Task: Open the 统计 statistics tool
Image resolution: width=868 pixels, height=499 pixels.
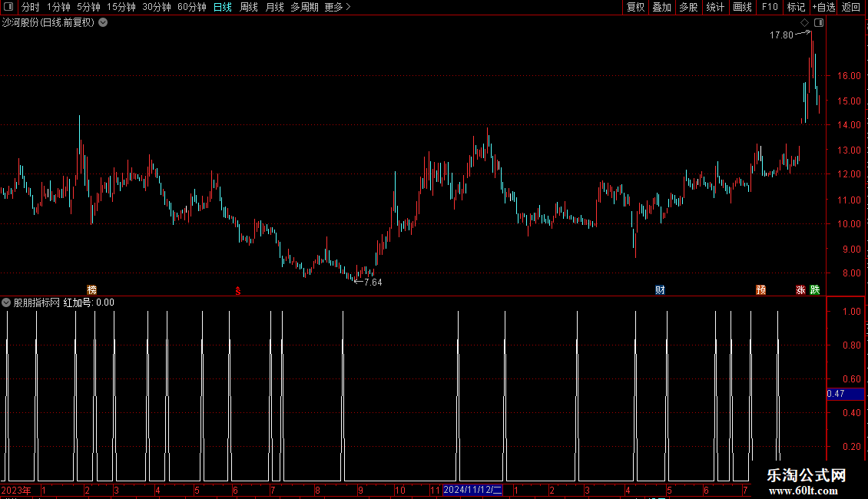Action: (715, 7)
